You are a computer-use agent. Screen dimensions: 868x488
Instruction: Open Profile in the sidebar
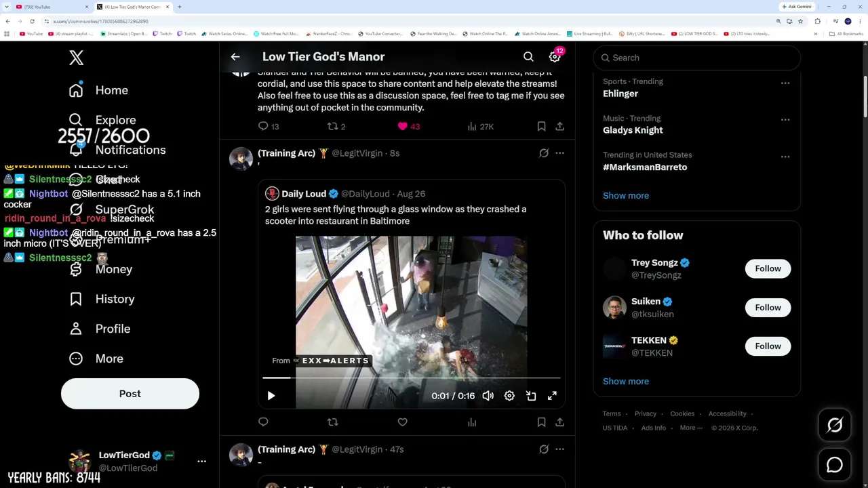pyautogui.click(x=99, y=329)
